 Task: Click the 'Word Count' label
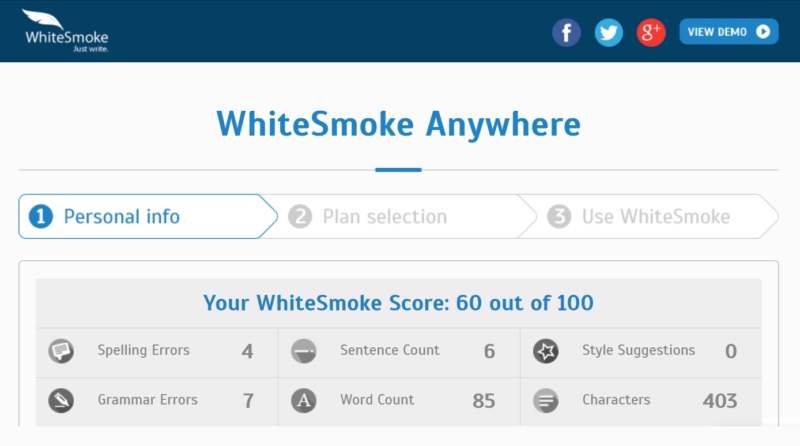(x=377, y=400)
